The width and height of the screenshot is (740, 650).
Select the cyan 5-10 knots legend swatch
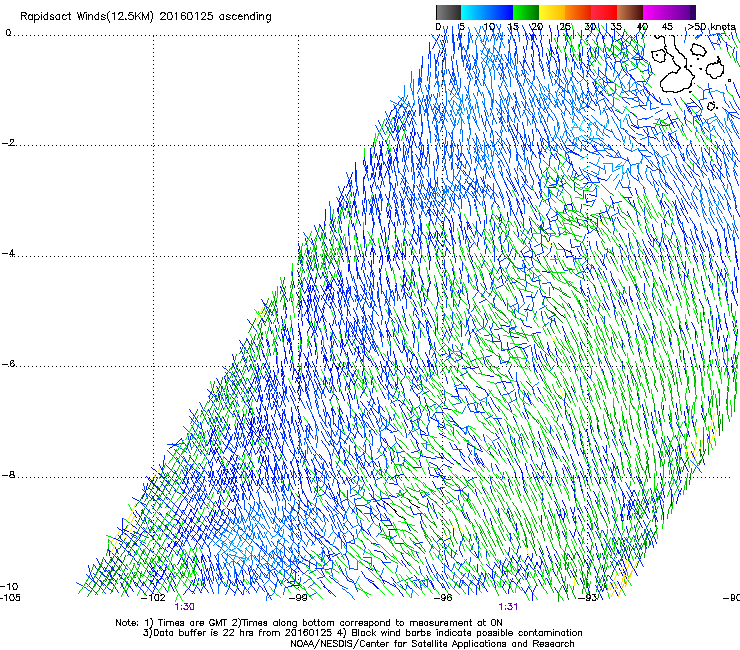coord(474,12)
